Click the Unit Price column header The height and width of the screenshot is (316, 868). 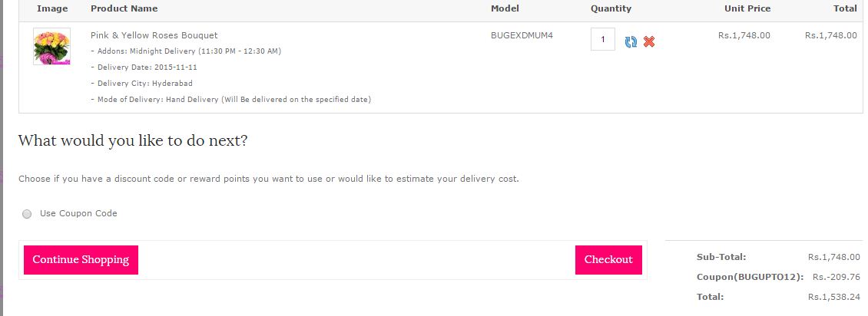click(x=747, y=8)
